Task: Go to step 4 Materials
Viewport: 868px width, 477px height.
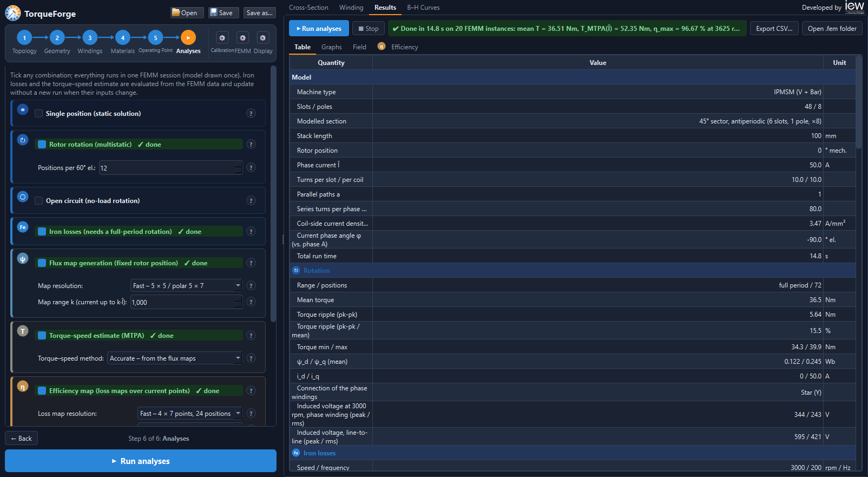Action: click(123, 38)
